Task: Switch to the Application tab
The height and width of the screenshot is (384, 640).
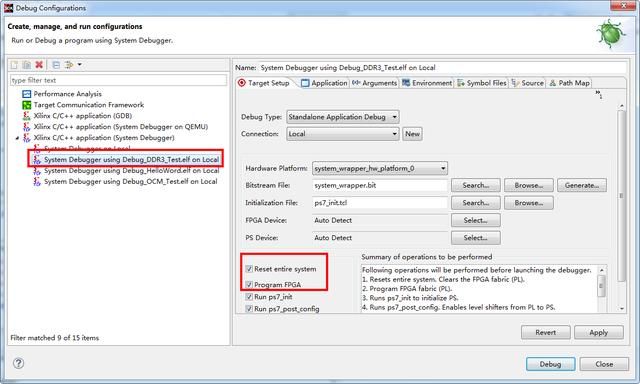Action: click(324, 83)
